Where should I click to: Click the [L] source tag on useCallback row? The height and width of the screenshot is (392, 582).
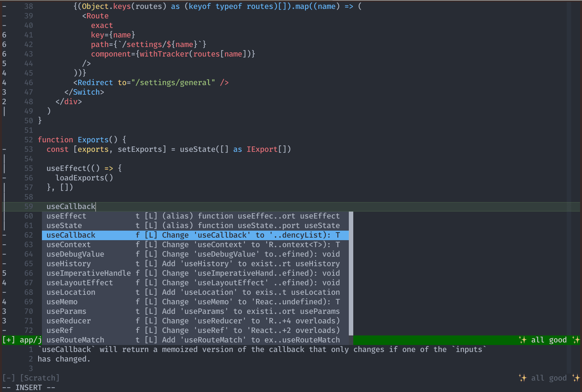151,235
